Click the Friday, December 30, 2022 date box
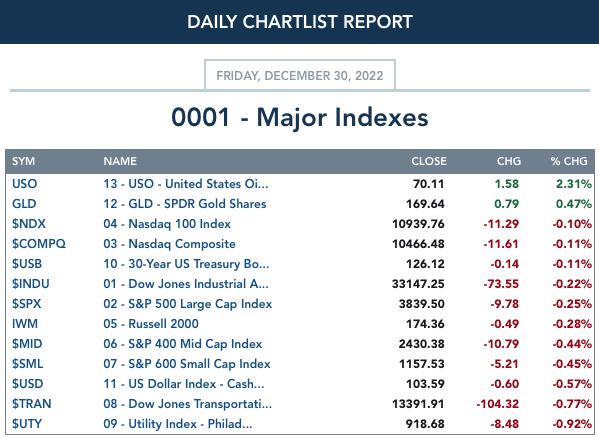The width and height of the screenshot is (599, 439). tap(300, 75)
